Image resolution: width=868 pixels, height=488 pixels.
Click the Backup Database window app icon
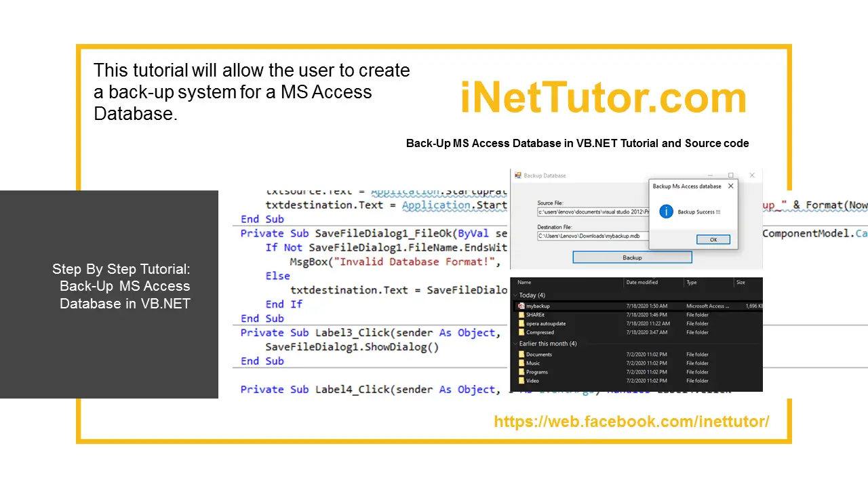pos(517,176)
